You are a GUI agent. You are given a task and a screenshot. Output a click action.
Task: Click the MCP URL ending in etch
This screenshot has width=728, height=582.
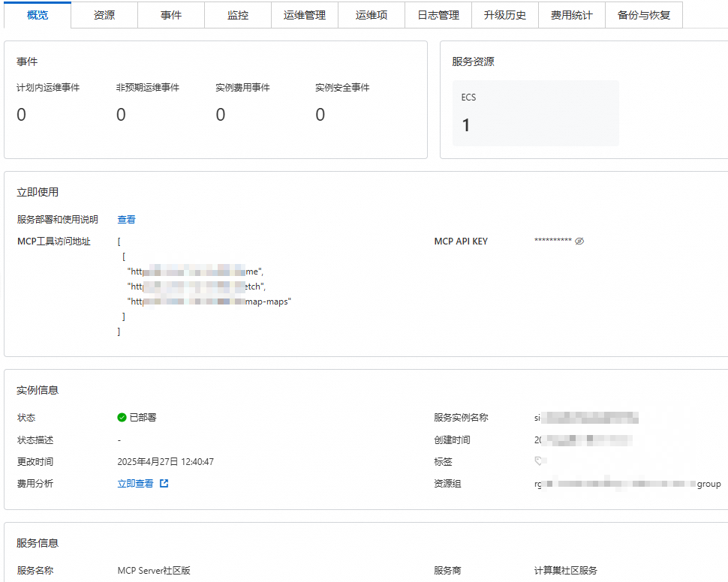197,286
